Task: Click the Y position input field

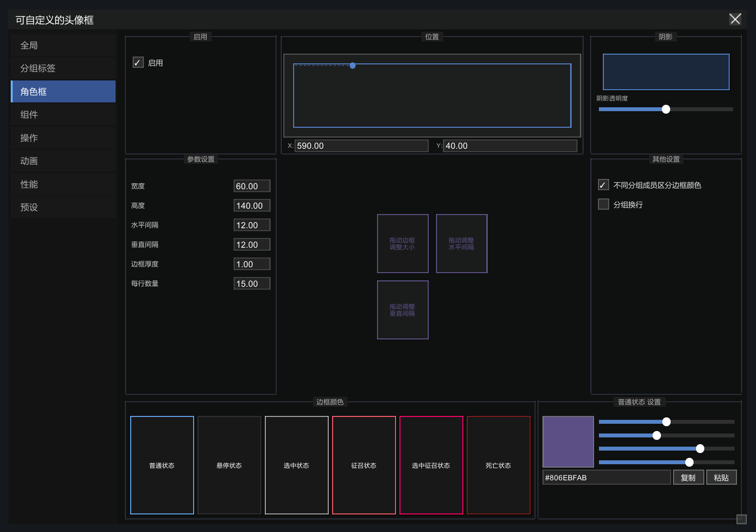Action: 510,146
